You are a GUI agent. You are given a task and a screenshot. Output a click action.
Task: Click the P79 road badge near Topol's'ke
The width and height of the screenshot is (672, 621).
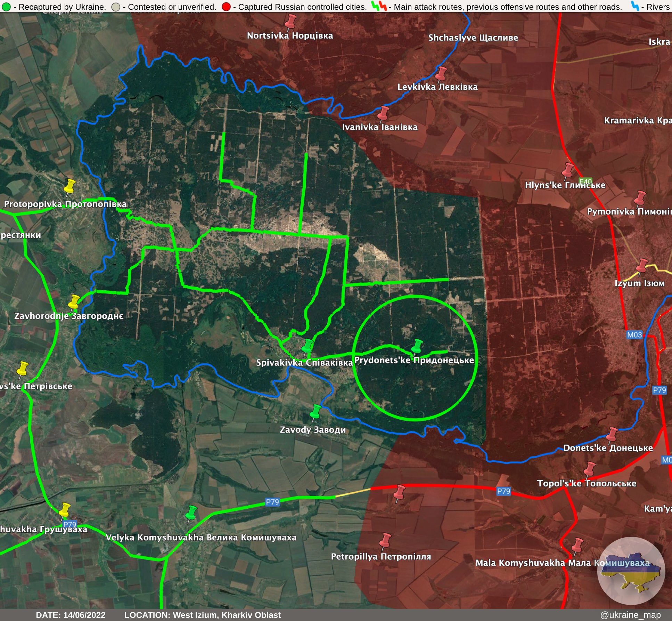click(503, 491)
